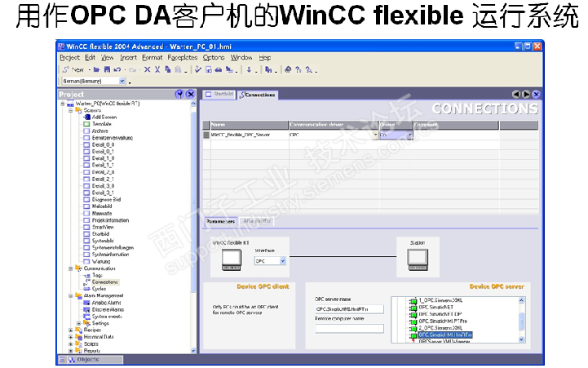
Task: Click the Save project disk icon
Action: click(x=108, y=70)
